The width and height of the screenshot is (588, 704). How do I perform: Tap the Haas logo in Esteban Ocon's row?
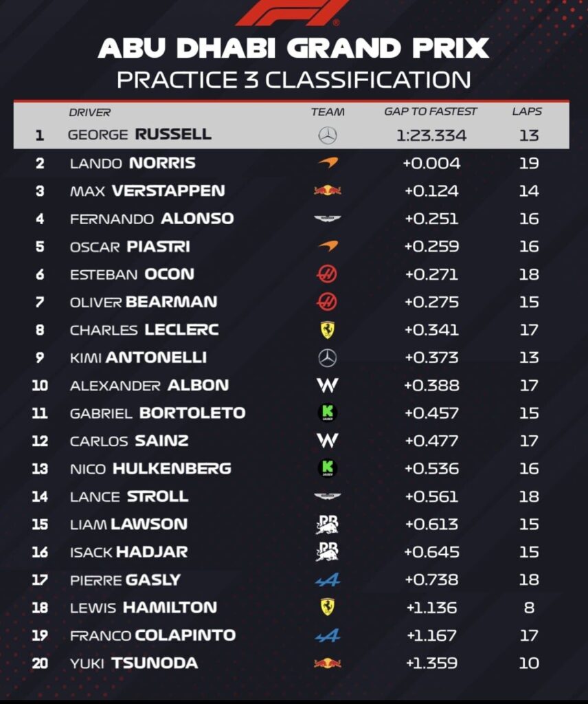[328, 274]
